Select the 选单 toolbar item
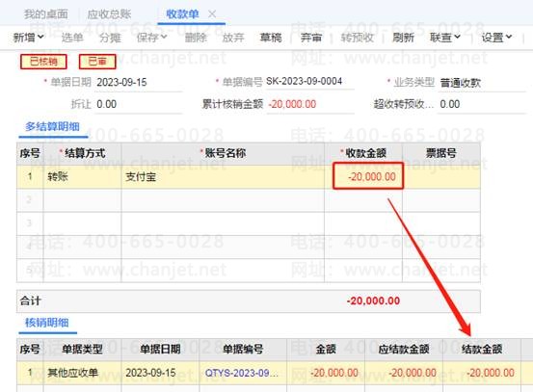Image resolution: width=533 pixels, height=392 pixels. 72,37
